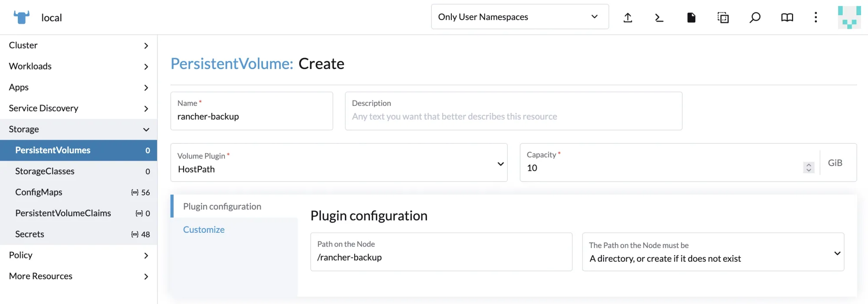Select the Plugin configuration tab
The image size is (868, 304).
pyautogui.click(x=234, y=206)
